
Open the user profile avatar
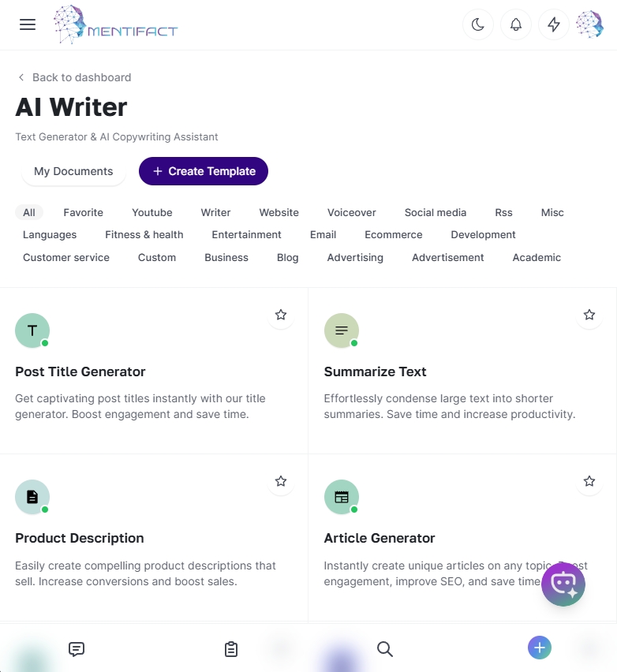(x=589, y=24)
